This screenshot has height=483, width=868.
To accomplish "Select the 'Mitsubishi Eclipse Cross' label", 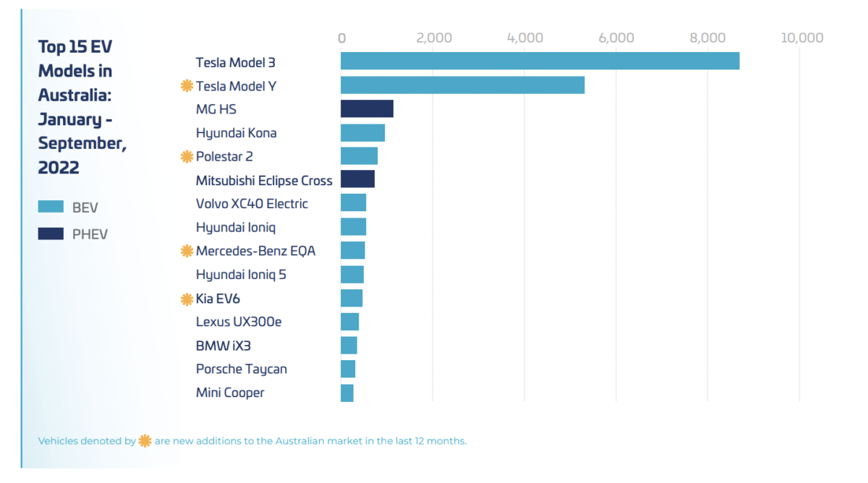I will (264, 181).
